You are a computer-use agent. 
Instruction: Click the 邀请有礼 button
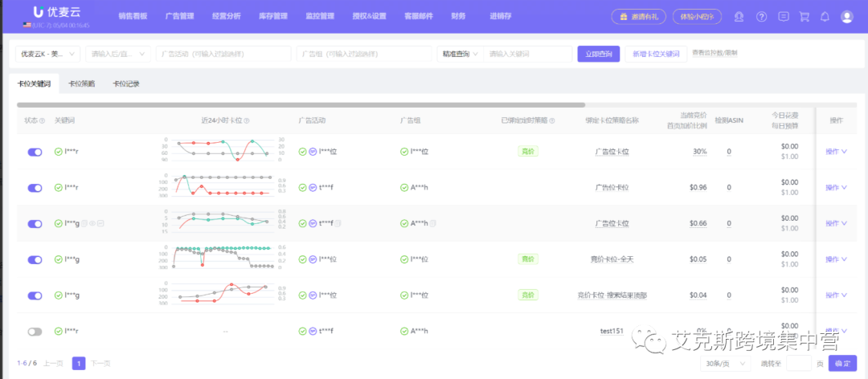(x=639, y=17)
